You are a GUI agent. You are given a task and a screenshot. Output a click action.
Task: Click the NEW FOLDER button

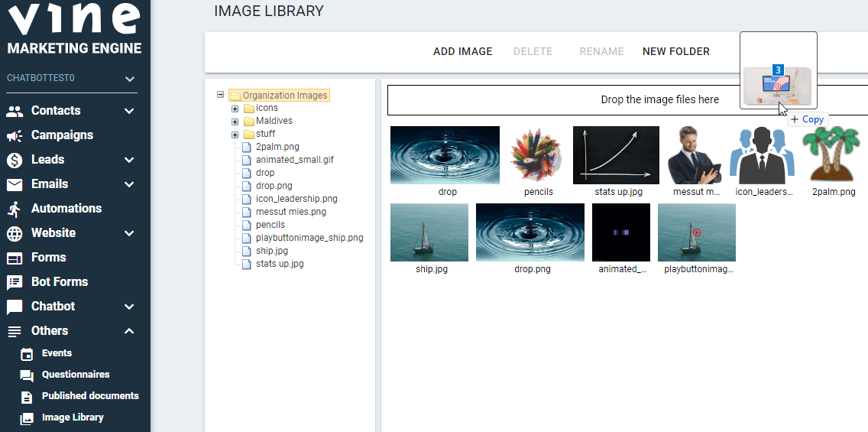[x=675, y=52]
